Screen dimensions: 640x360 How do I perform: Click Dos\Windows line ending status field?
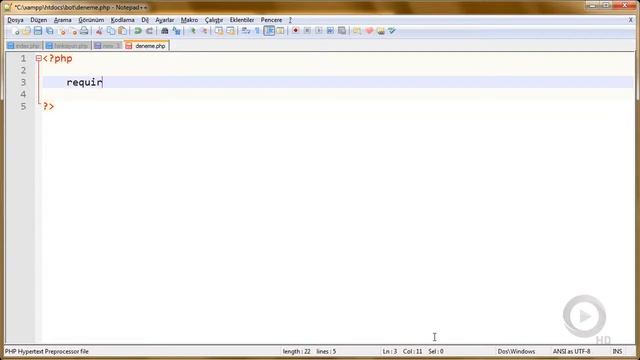[x=516, y=351]
